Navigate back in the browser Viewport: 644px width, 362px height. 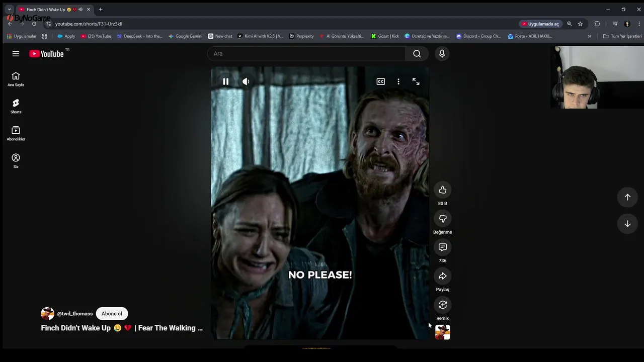(10, 24)
